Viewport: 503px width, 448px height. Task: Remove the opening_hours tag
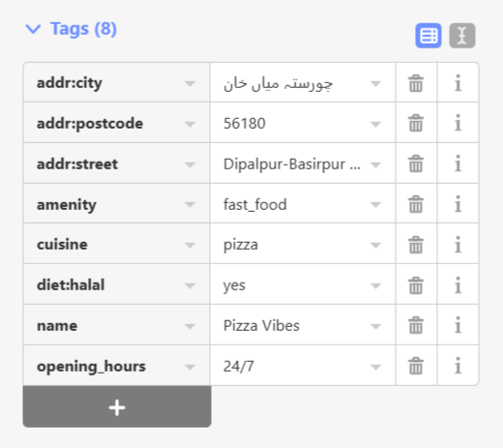coord(416,366)
